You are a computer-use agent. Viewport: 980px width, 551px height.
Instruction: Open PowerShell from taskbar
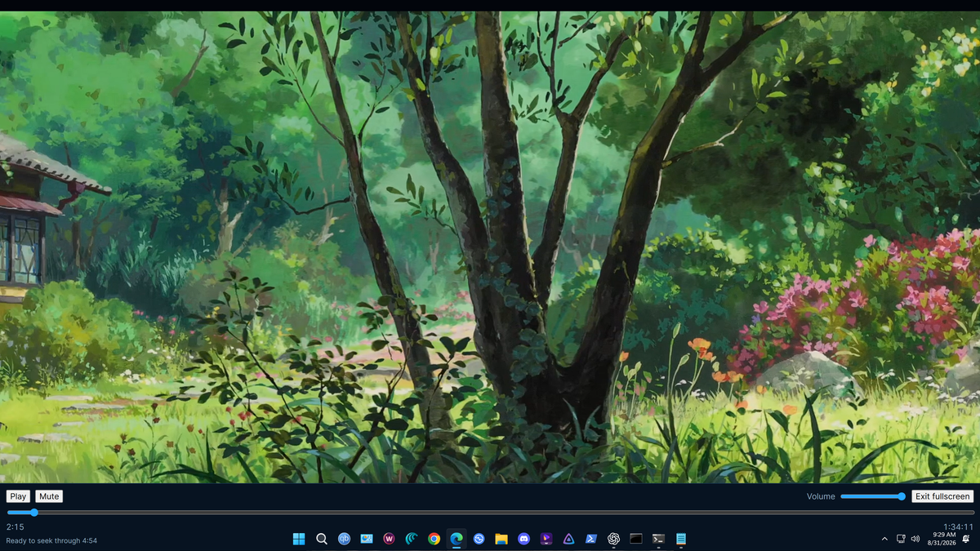point(591,539)
